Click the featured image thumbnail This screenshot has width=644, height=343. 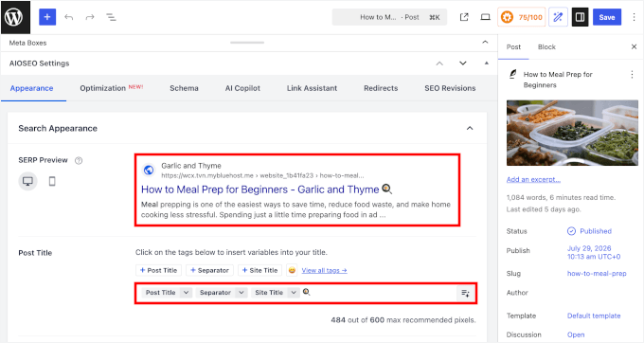(572, 133)
